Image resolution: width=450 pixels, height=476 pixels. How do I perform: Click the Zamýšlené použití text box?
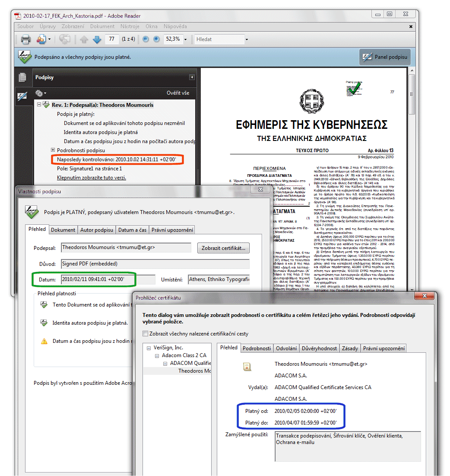click(x=348, y=446)
